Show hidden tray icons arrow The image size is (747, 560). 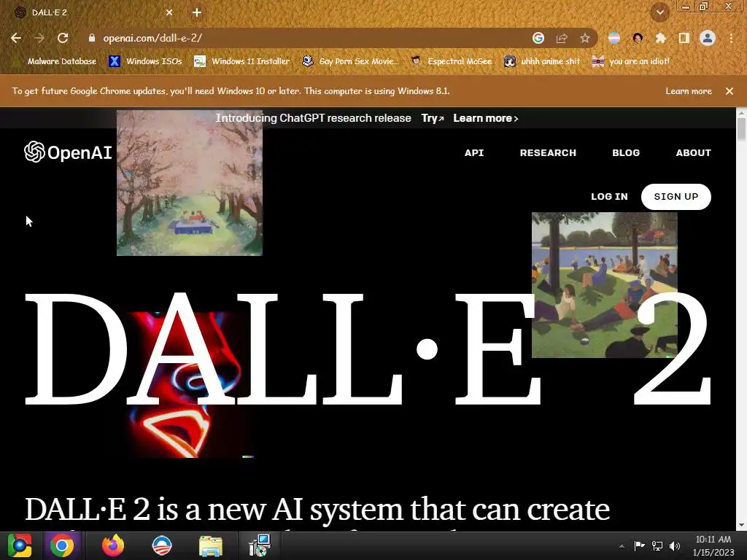click(622, 546)
